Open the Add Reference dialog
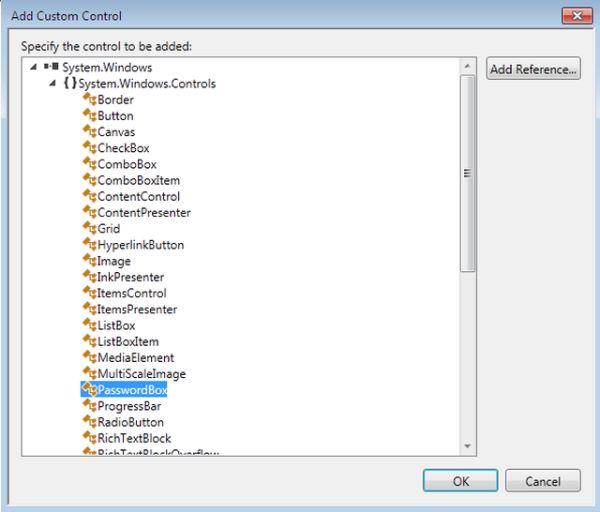 point(533,69)
